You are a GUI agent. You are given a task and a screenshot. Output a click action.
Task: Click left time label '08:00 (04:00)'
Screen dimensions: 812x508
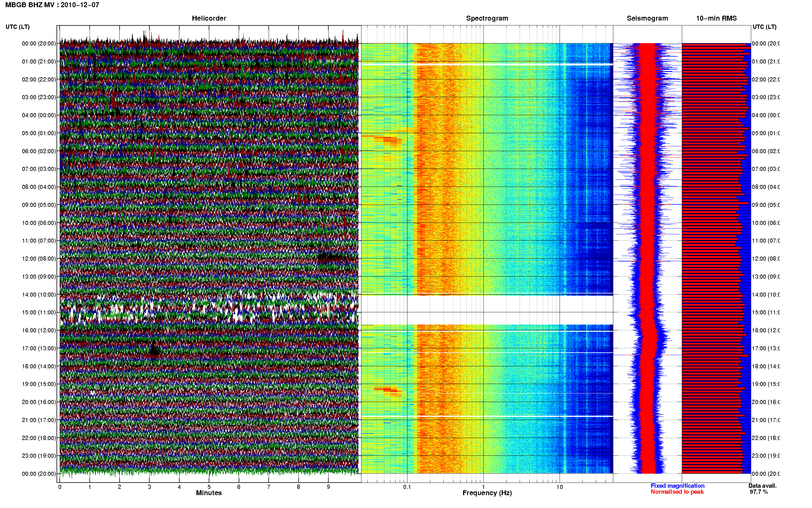point(39,187)
